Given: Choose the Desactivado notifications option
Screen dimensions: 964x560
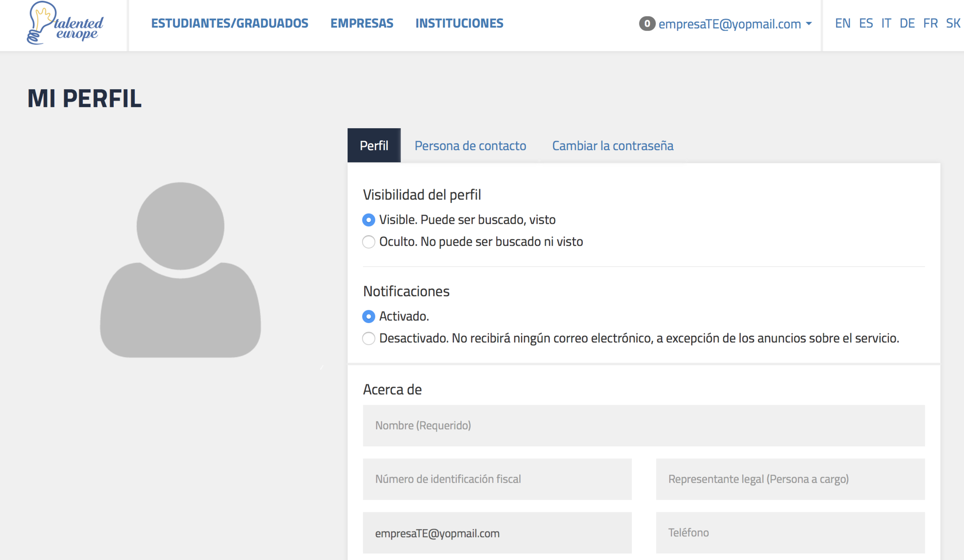Looking at the screenshot, I should pyautogui.click(x=369, y=338).
